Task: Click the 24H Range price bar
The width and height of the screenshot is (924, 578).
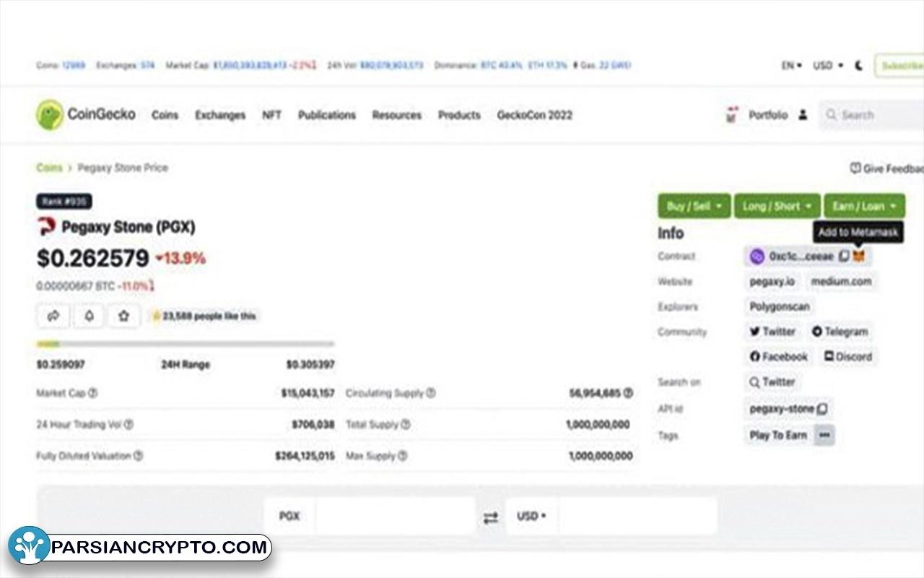Action: (186, 344)
